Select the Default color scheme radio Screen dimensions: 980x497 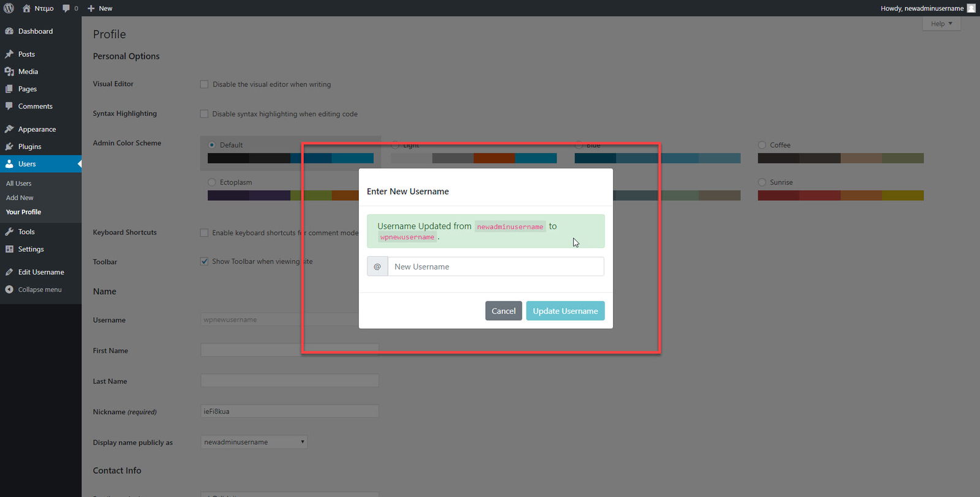(x=212, y=145)
